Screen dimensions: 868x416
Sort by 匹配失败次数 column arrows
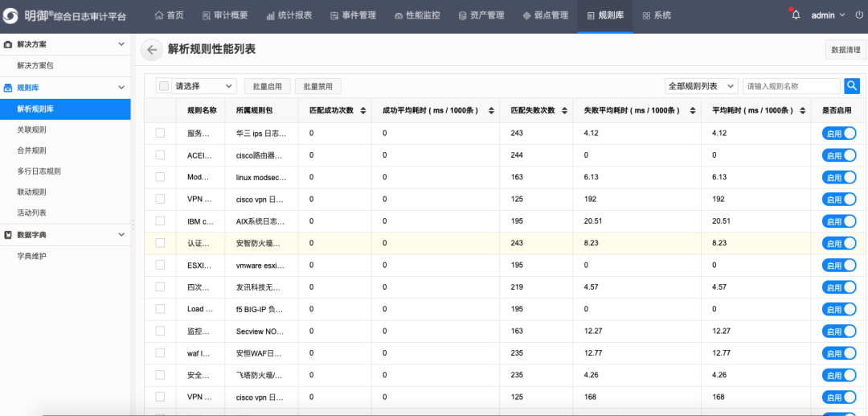(562, 110)
